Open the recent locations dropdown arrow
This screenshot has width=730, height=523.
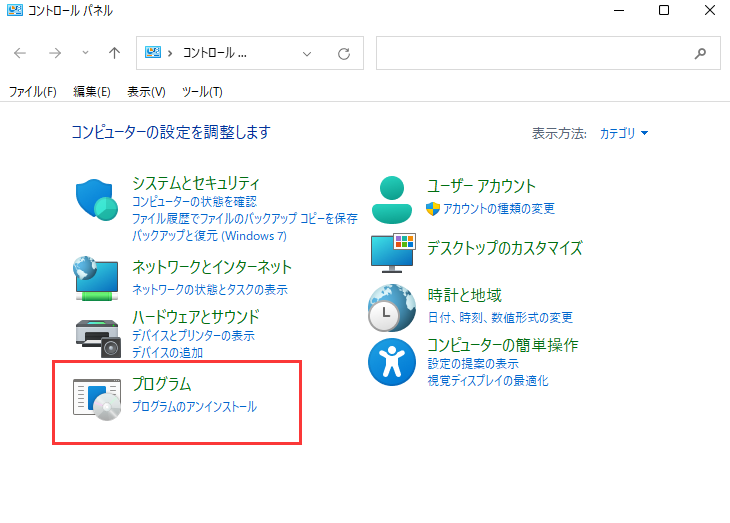tap(85, 53)
